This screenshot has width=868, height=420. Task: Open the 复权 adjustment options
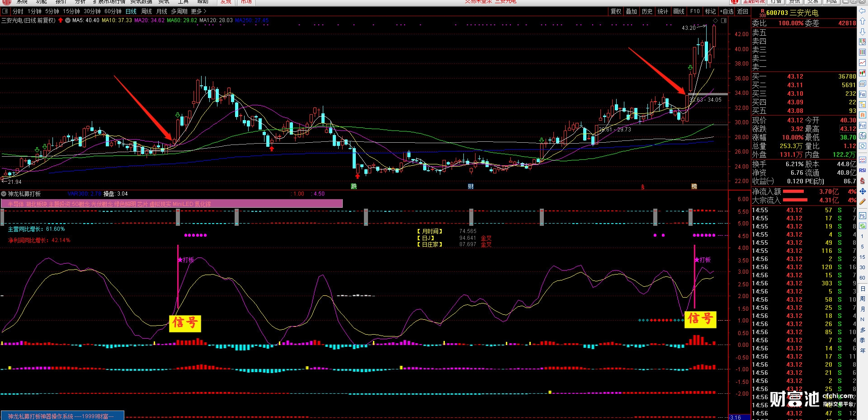pos(616,11)
